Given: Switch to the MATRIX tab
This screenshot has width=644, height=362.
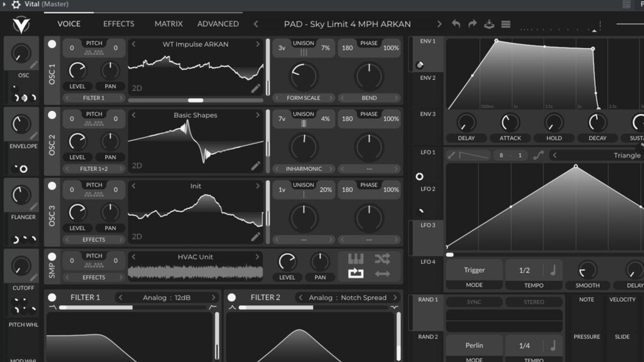Looking at the screenshot, I should (x=169, y=24).
